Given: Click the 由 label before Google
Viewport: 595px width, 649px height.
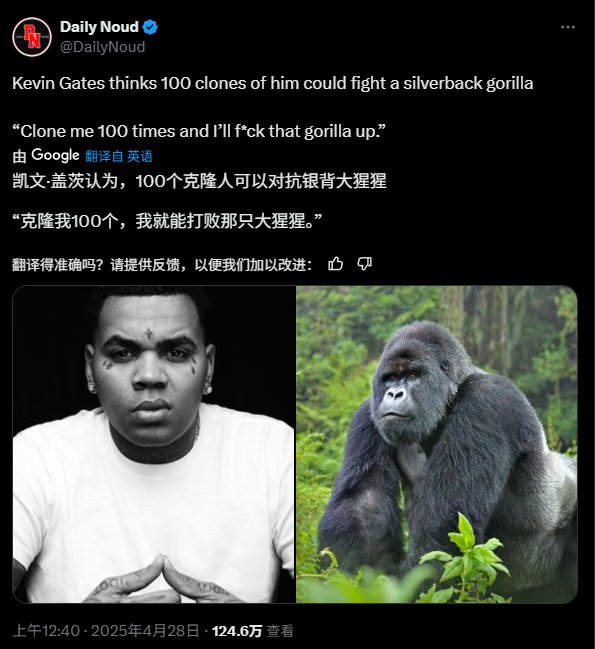Looking at the screenshot, I should [x=19, y=156].
